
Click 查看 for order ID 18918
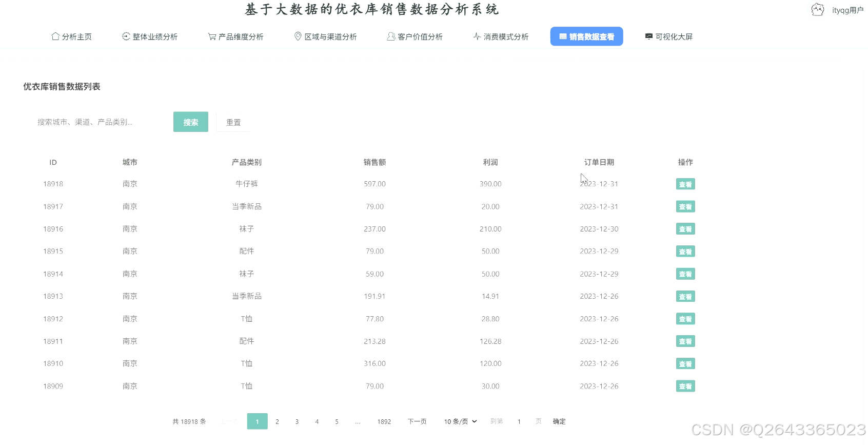[685, 184]
